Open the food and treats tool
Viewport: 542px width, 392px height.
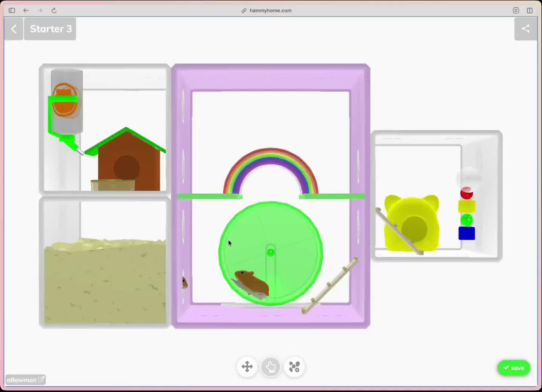294,367
